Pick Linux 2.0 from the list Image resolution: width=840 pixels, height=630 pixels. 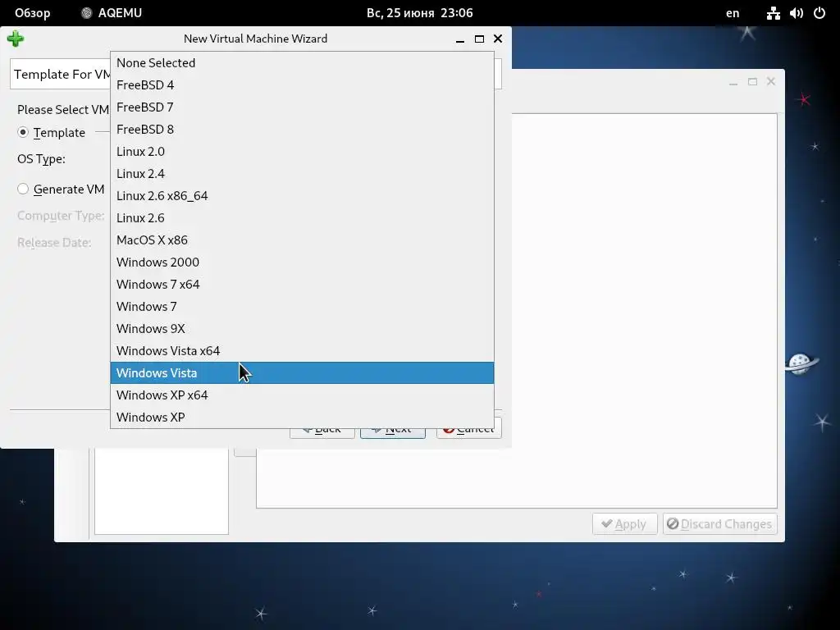[302, 152]
